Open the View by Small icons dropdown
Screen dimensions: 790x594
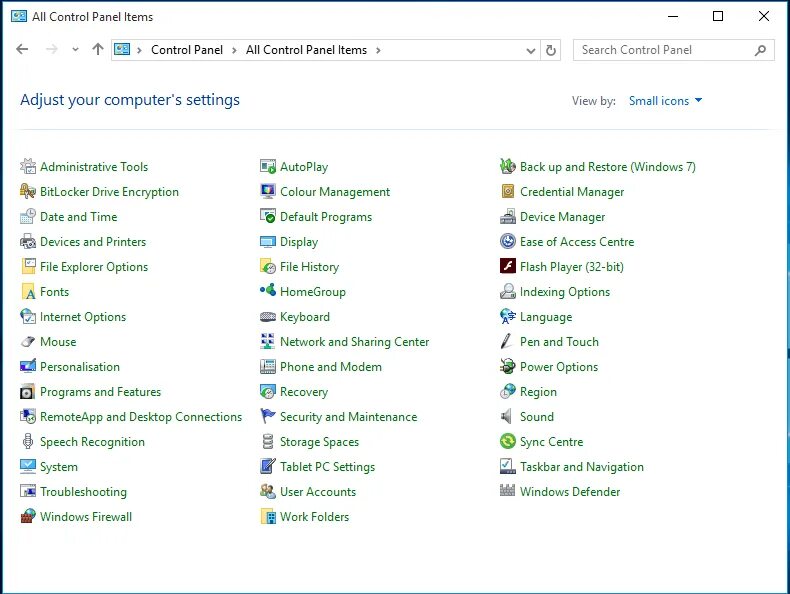point(665,101)
